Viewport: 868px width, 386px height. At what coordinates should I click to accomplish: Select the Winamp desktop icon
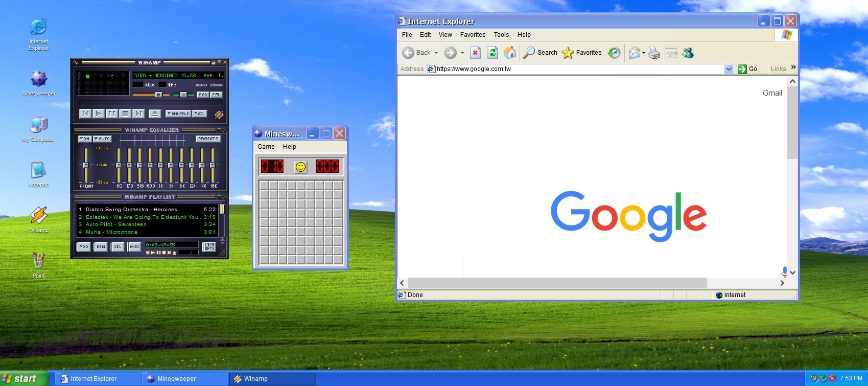pyautogui.click(x=39, y=219)
